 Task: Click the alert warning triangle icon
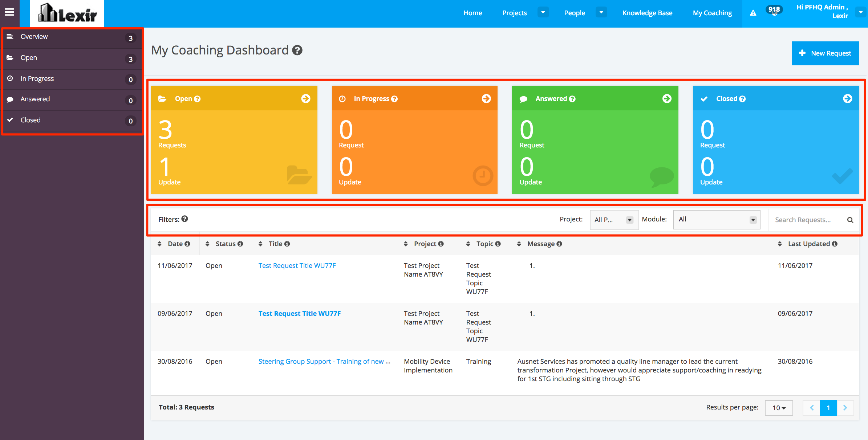pyautogui.click(x=753, y=13)
